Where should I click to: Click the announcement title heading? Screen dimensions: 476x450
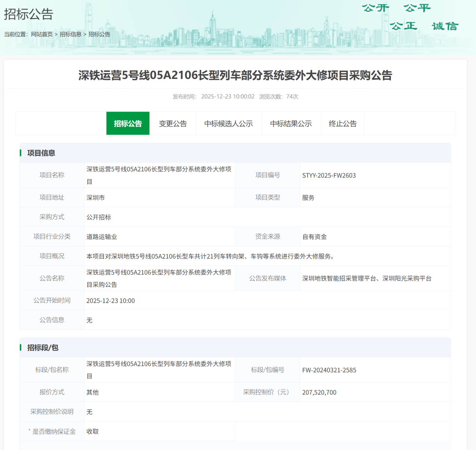pos(235,75)
